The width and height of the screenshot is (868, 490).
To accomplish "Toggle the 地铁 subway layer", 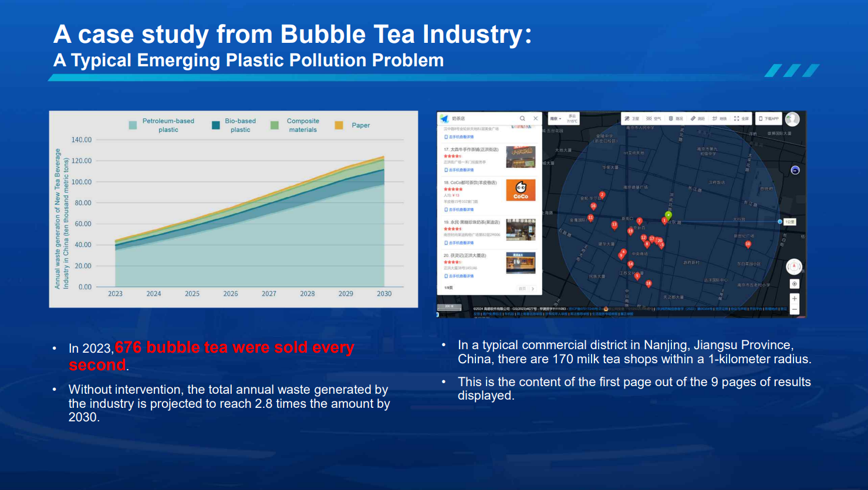I will pyautogui.click(x=720, y=119).
